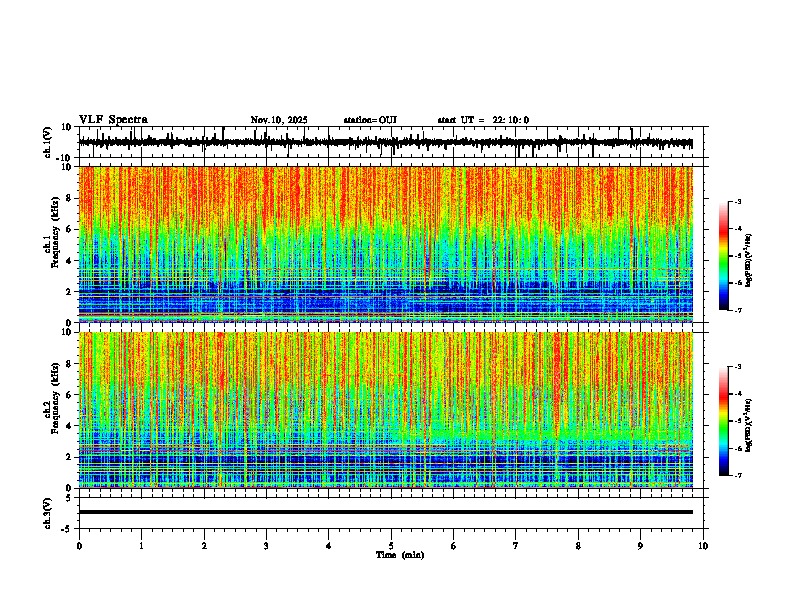Click "-3" on the ch.2 color bar

point(738,367)
